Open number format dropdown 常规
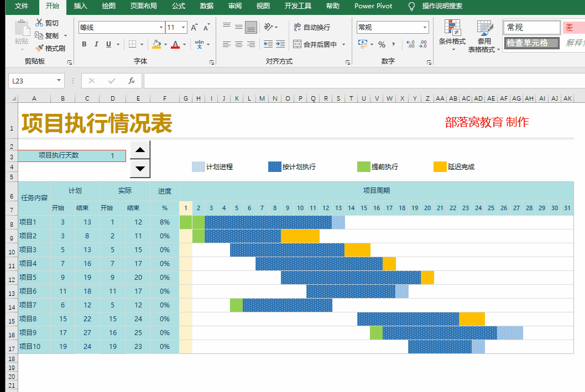Screen dimensions: 585x392 425,27
